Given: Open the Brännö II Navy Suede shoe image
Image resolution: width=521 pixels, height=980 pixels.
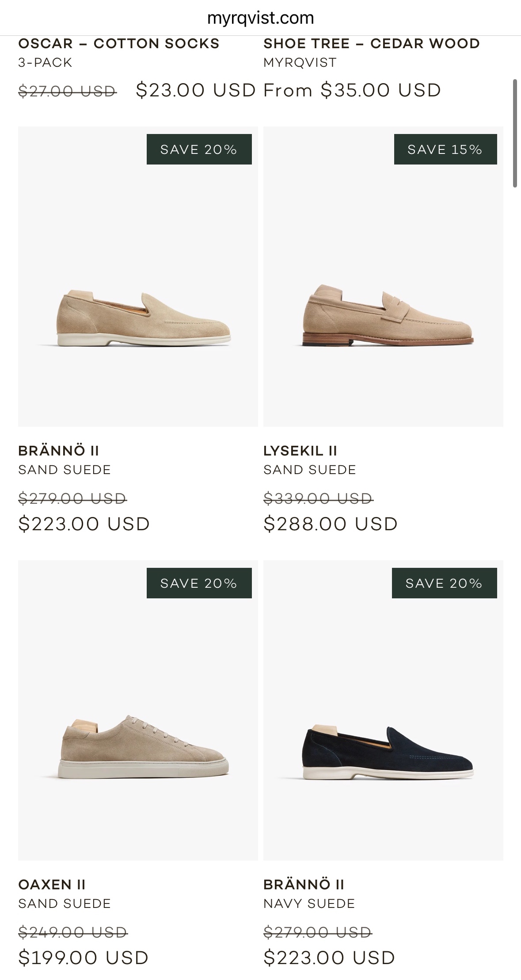Looking at the screenshot, I should 383,752.
